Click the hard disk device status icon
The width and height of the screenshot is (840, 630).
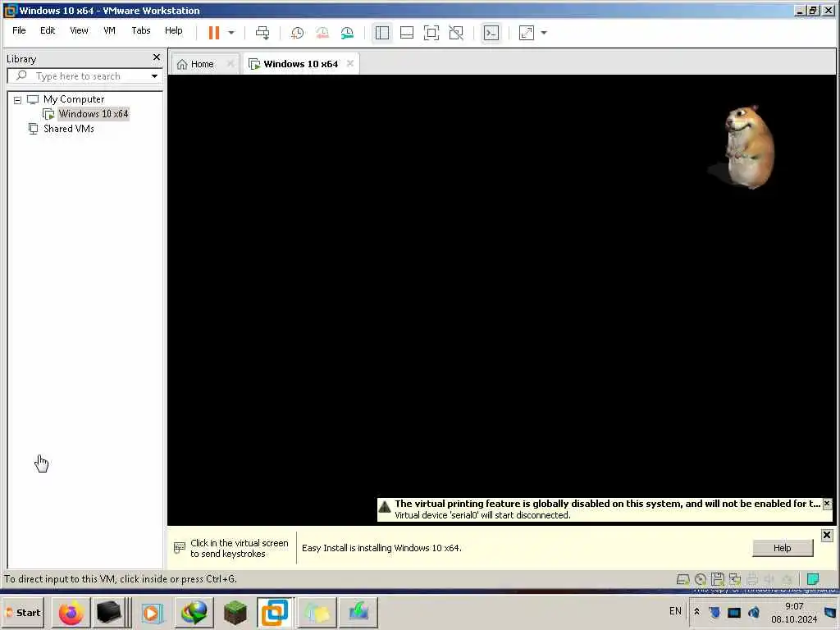point(682,579)
